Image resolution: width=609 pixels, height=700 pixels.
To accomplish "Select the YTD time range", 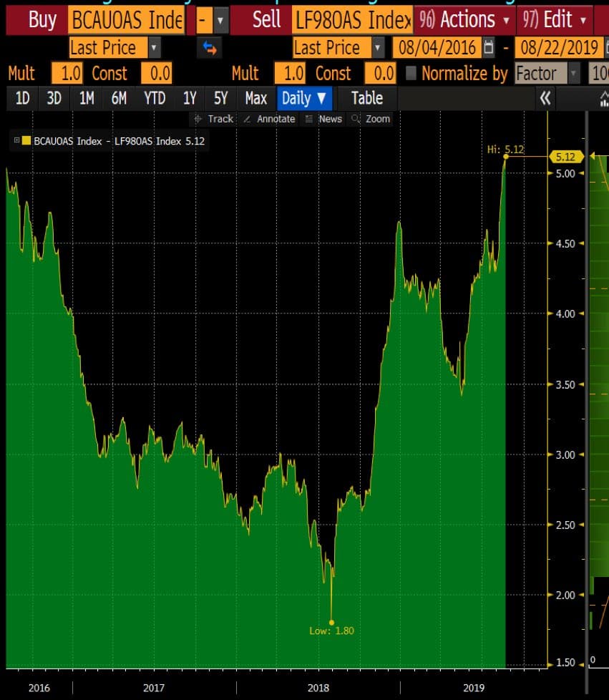I will coord(155,98).
